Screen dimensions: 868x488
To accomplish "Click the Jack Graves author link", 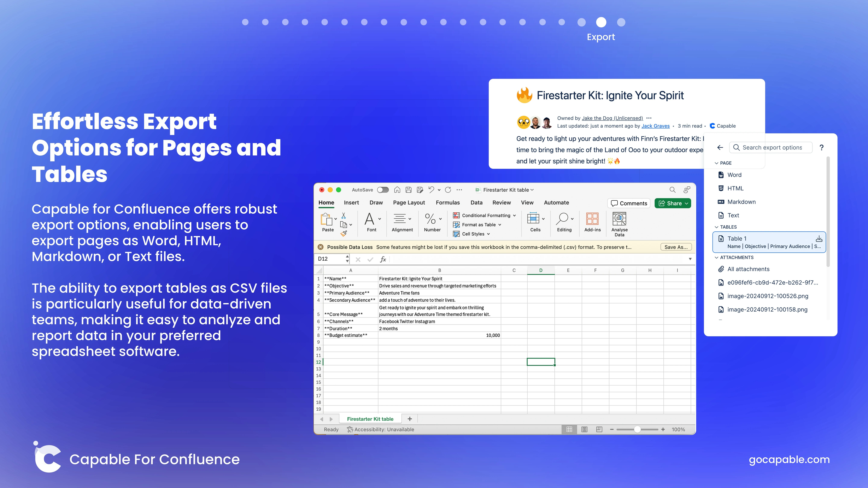I will (x=655, y=126).
